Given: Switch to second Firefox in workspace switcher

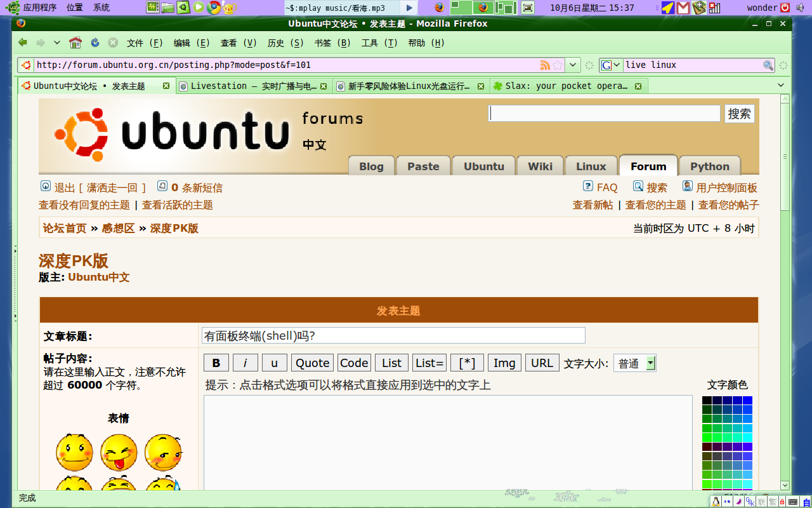Looking at the screenshot, I should (483, 8).
